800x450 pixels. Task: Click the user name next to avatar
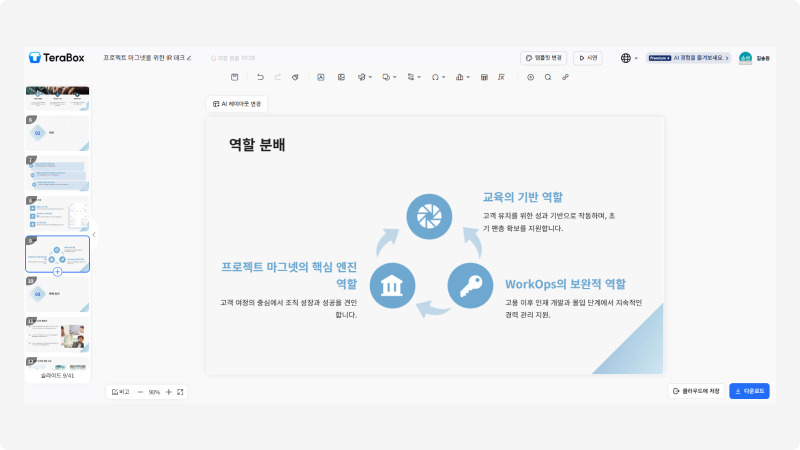pos(763,59)
